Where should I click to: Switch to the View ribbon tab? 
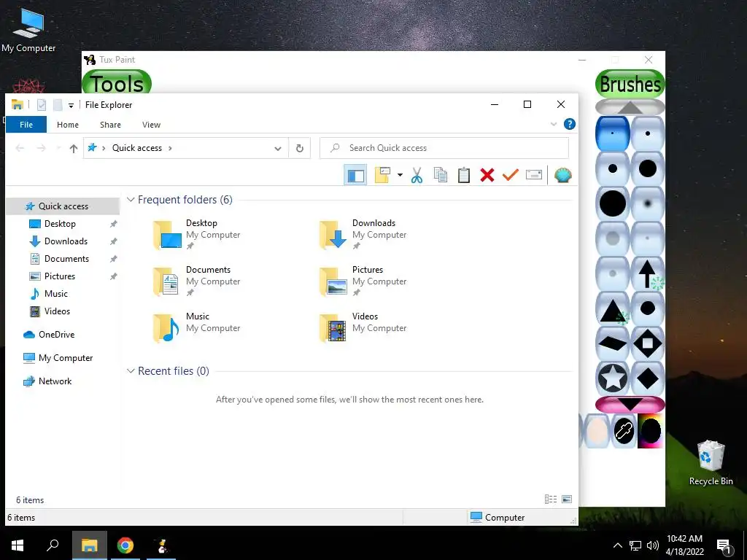(x=152, y=125)
